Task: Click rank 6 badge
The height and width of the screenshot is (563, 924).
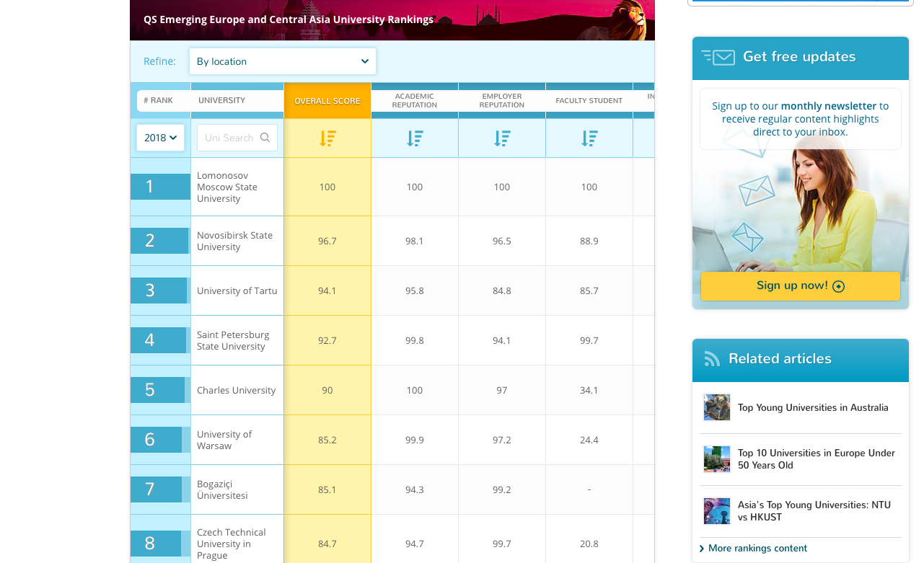Action: coord(156,440)
